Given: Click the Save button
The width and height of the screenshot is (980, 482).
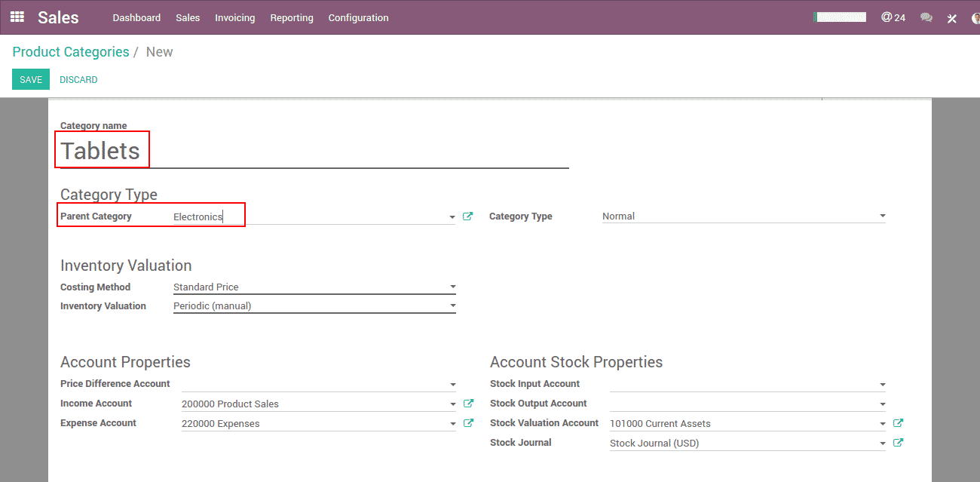Looking at the screenshot, I should click(x=31, y=79).
